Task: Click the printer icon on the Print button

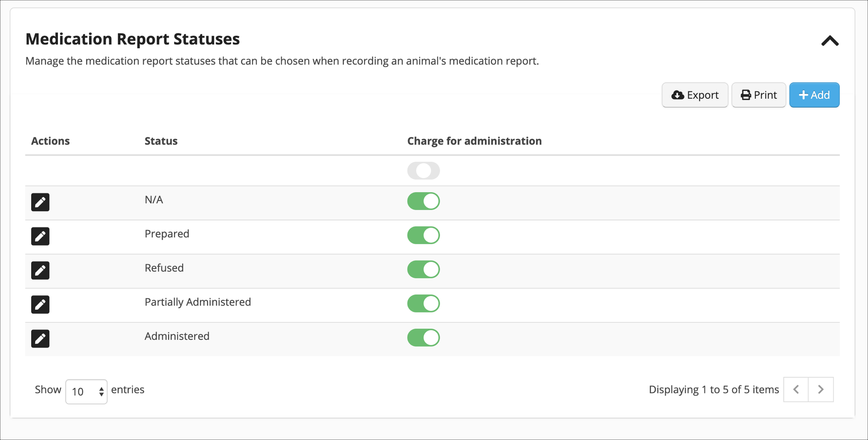Action: 745,95
